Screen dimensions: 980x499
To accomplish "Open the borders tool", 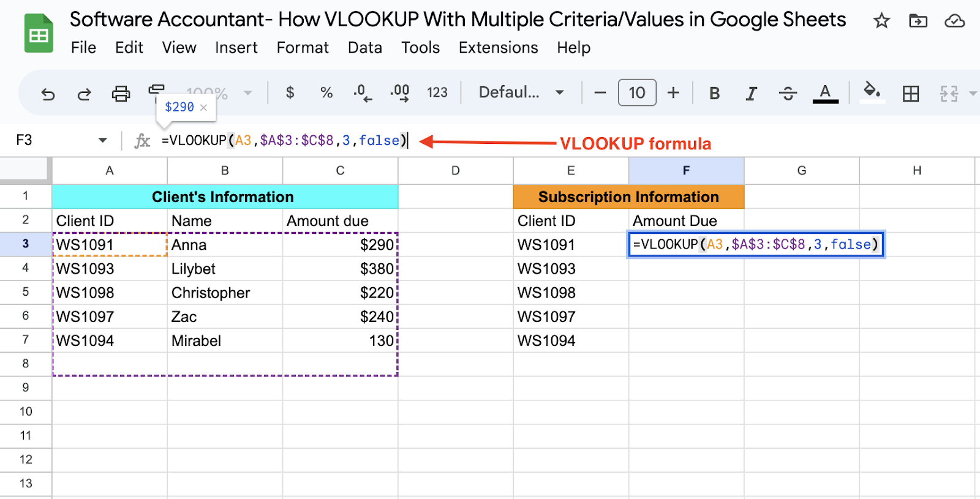I will click(x=911, y=93).
